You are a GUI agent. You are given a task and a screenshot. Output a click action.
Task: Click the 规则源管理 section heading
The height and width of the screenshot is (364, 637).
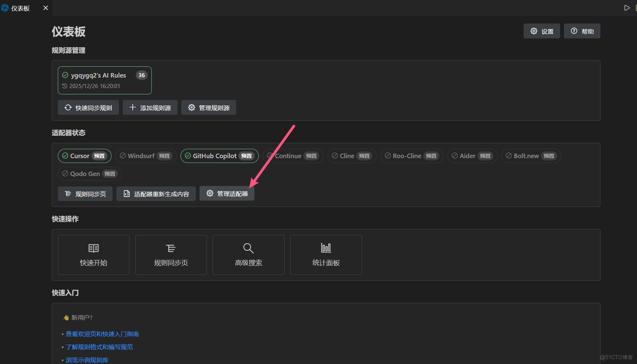69,50
